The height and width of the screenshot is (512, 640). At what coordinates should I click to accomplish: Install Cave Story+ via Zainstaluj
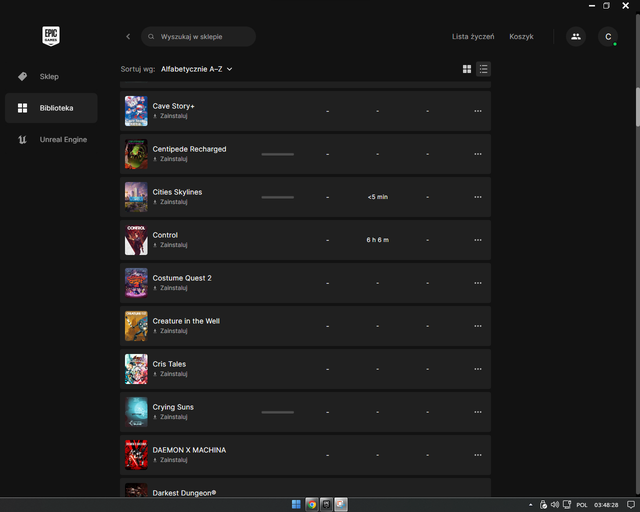[170, 116]
